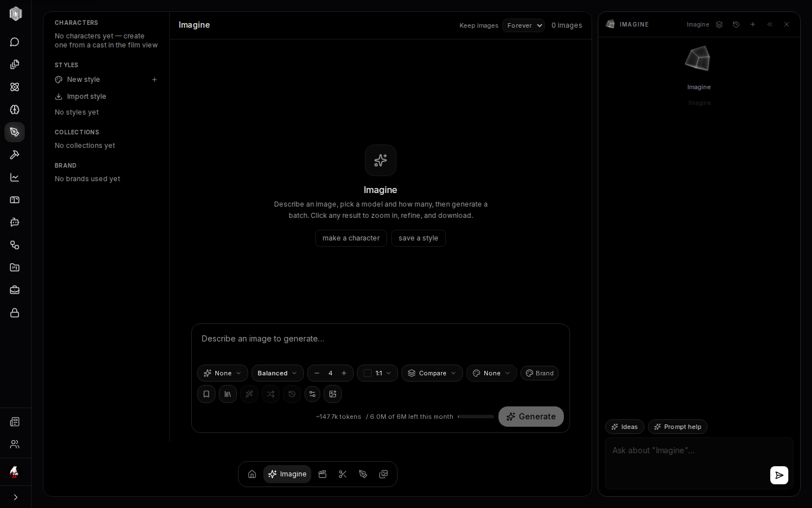Open the sparkle None model dropdown
The image size is (812, 508).
[x=223, y=373]
